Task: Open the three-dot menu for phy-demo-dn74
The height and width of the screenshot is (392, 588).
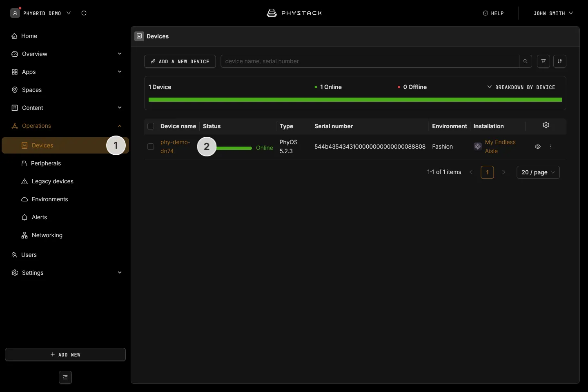Action: pyautogui.click(x=550, y=147)
